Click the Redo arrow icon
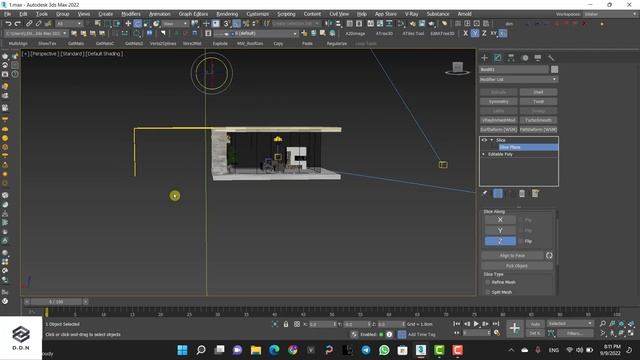 click(x=18, y=24)
